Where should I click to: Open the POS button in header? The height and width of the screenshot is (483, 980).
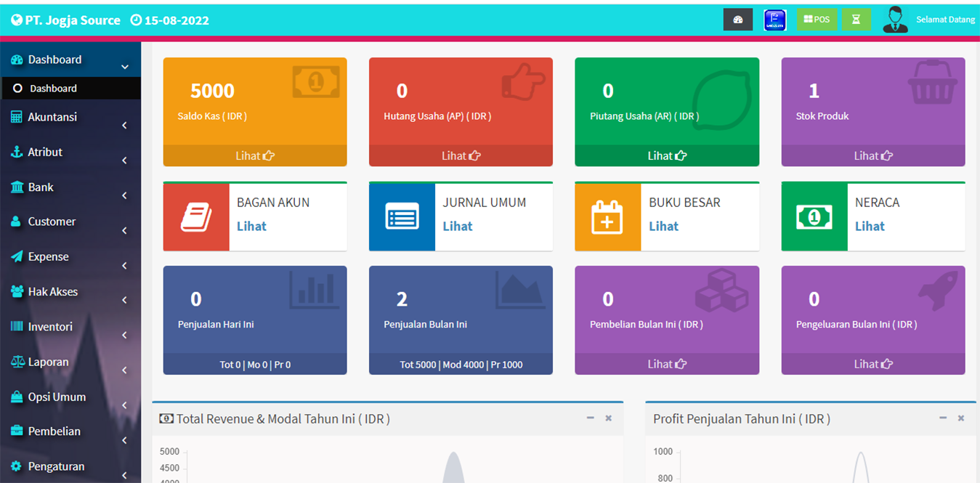pos(817,20)
